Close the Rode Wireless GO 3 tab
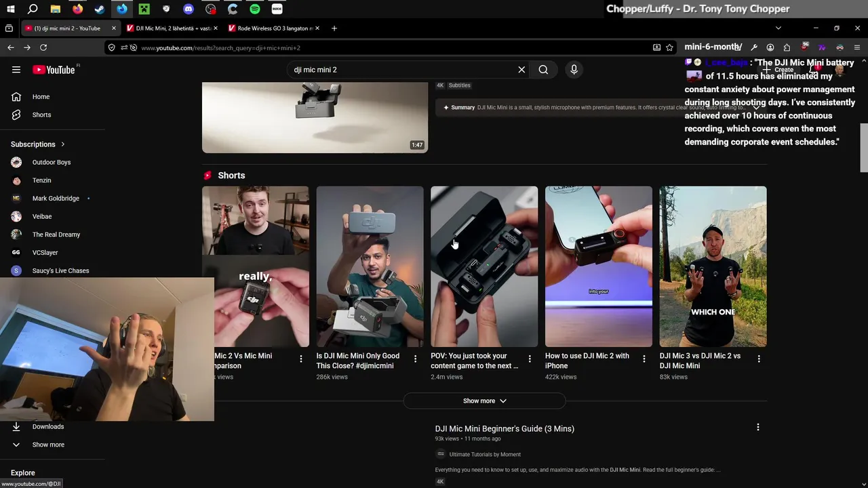The width and height of the screenshot is (868, 488). 317,28
